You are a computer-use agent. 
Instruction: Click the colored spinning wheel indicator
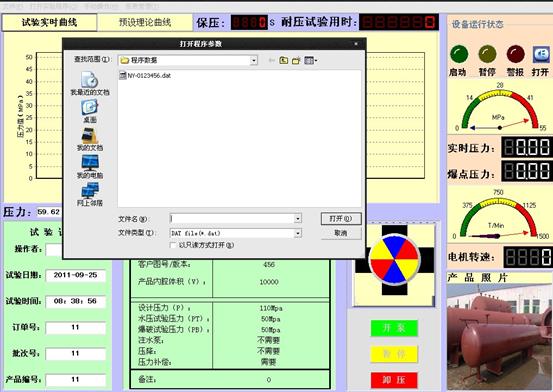pos(394,260)
